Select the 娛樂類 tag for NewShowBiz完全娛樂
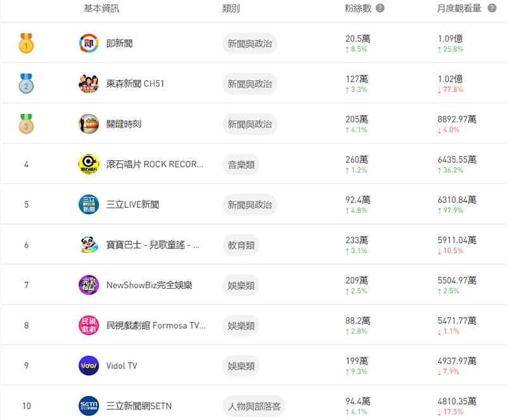The image size is (507, 420). 241,285
